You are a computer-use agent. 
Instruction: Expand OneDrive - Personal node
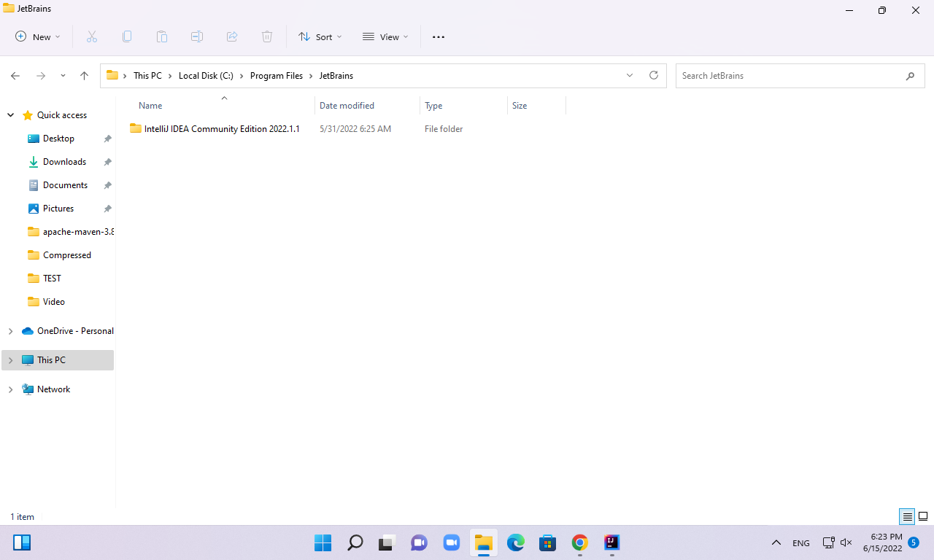(10, 331)
